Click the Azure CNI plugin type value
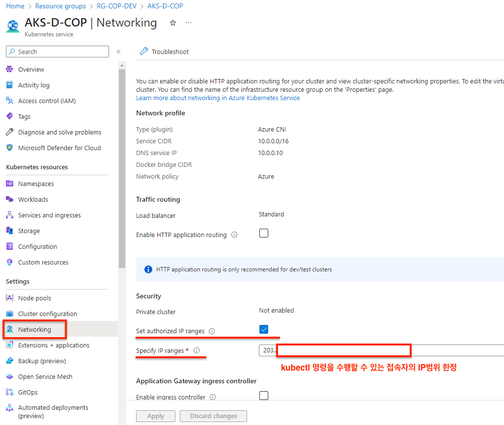504x425 pixels. click(x=272, y=129)
